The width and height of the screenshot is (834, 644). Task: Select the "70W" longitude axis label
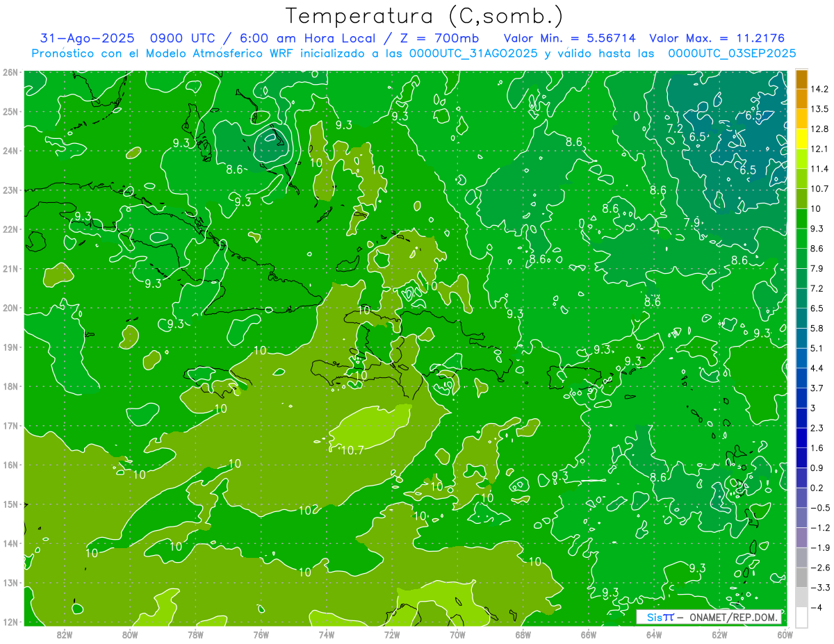tap(457, 634)
